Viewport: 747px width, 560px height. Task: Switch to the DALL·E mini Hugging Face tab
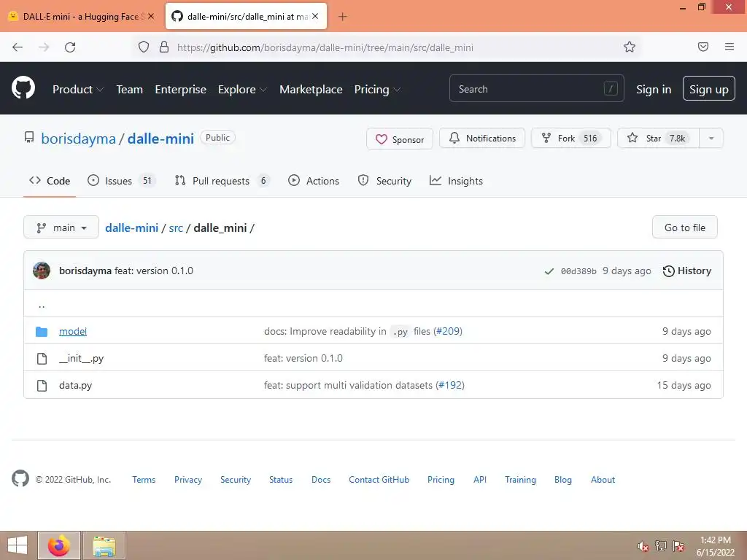[x=82, y=17]
